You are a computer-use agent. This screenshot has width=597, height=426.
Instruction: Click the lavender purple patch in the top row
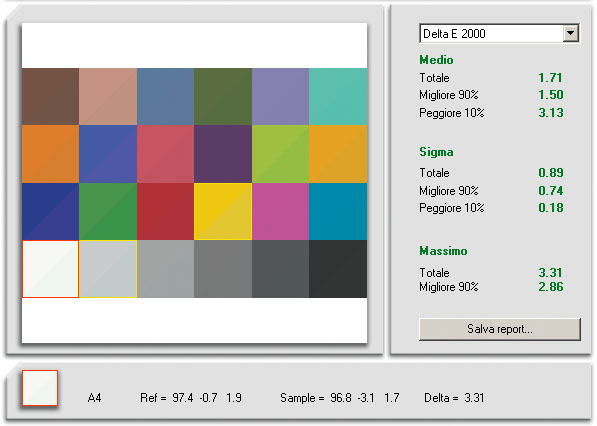[x=280, y=97]
